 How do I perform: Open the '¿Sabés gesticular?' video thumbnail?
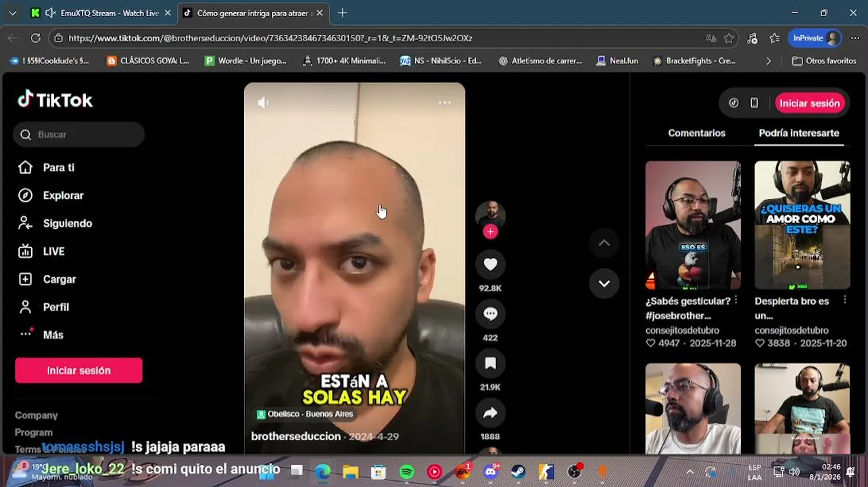[x=693, y=225]
